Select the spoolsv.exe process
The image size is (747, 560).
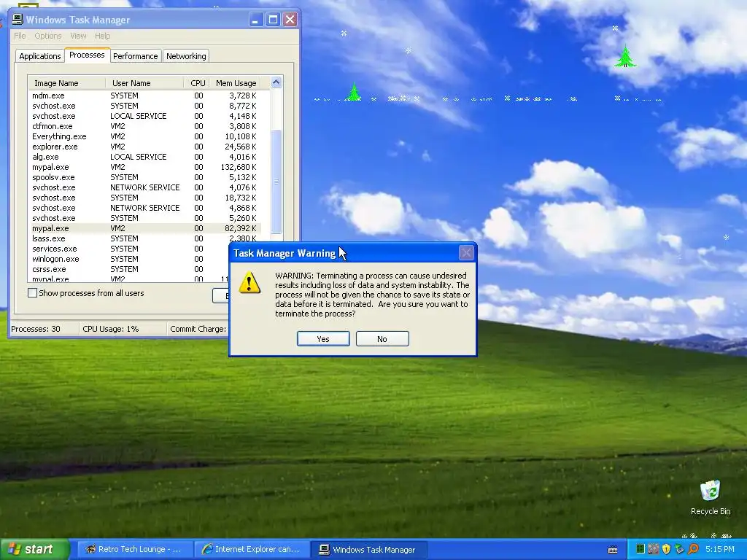click(x=144, y=177)
